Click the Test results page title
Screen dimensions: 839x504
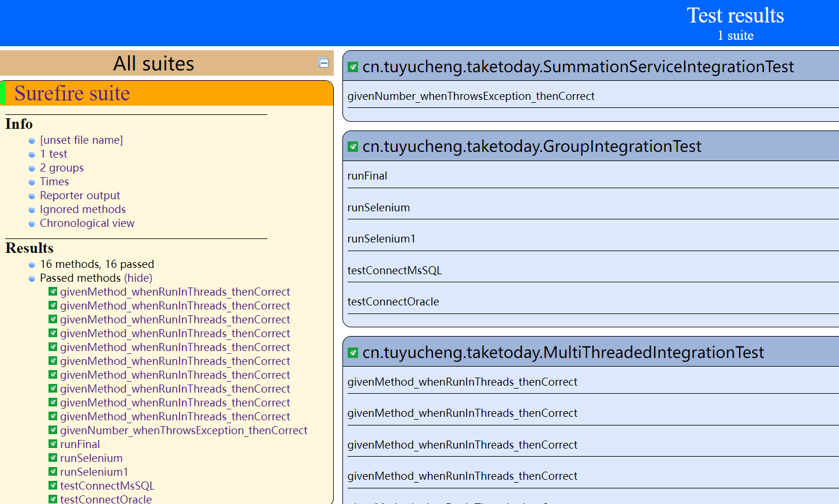[735, 15]
